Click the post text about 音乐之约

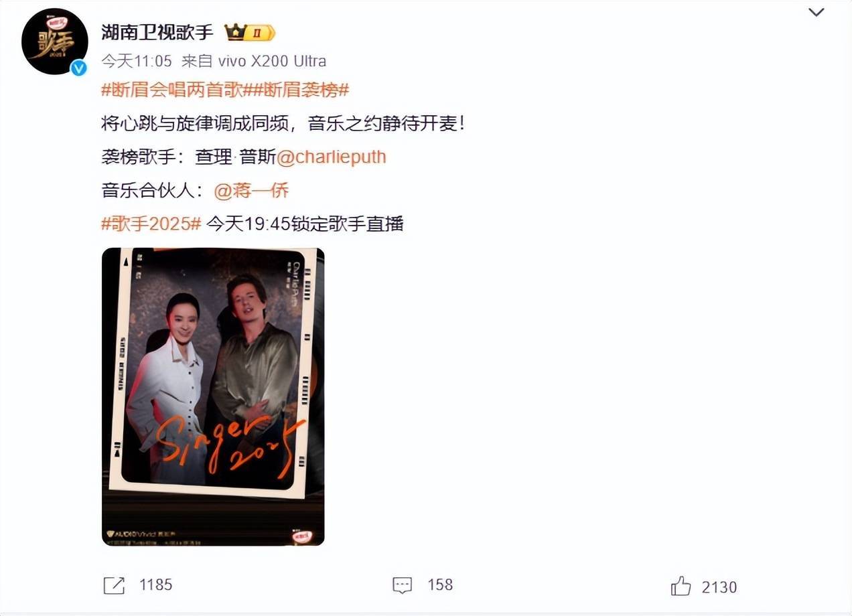[x=283, y=124]
